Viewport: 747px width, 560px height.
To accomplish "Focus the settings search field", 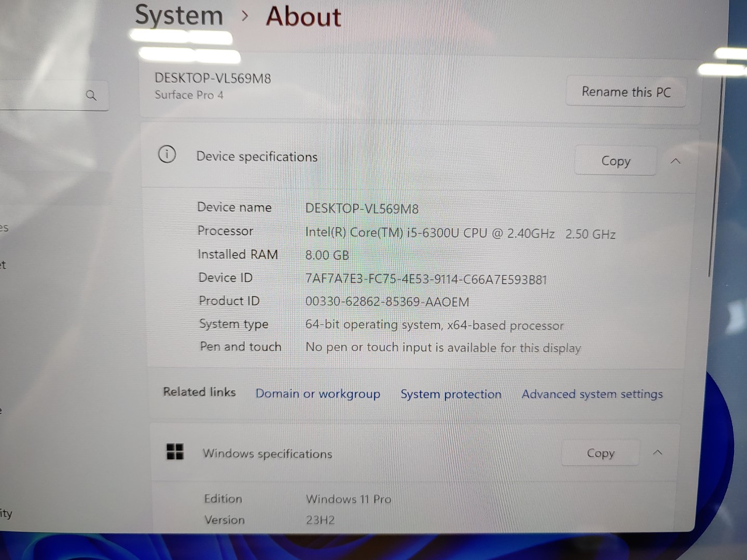I will (x=41, y=96).
